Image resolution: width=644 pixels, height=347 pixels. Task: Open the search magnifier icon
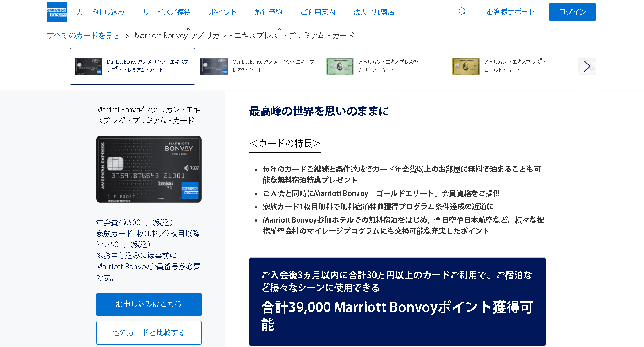pos(463,12)
